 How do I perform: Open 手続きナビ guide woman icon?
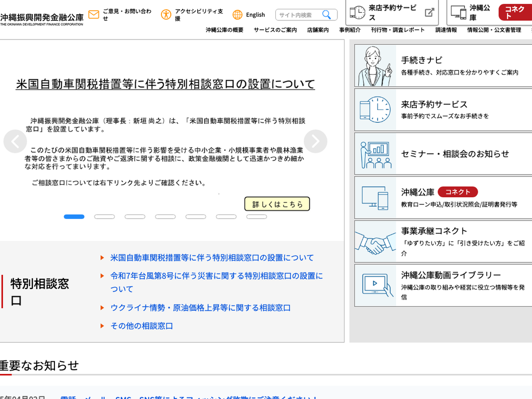point(376,66)
